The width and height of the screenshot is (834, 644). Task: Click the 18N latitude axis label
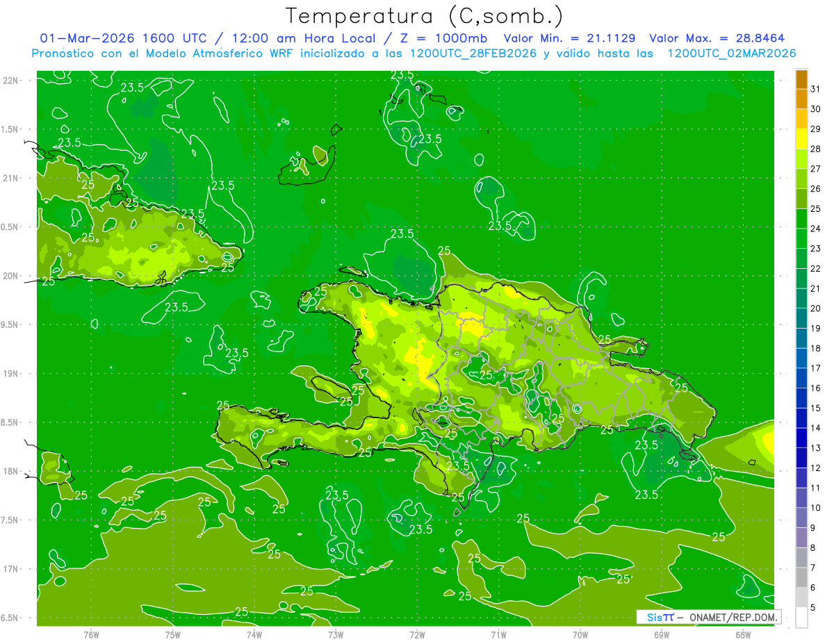point(10,471)
